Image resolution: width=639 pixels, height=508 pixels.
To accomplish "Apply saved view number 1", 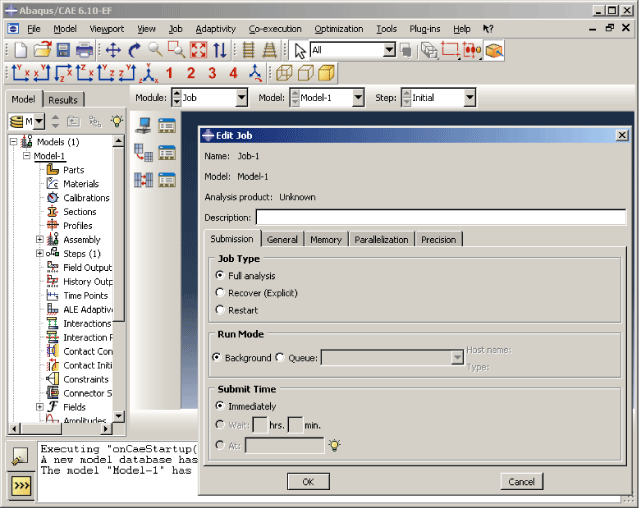I will (x=169, y=73).
